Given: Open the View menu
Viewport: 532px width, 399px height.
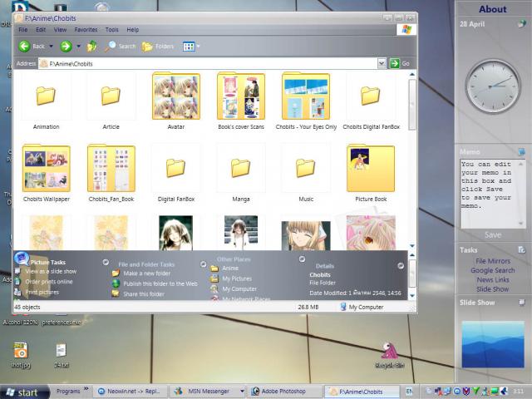Looking at the screenshot, I should pos(60,30).
